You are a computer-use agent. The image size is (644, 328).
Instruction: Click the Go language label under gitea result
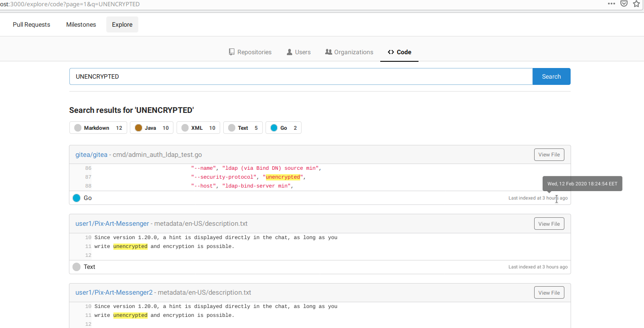click(88, 198)
